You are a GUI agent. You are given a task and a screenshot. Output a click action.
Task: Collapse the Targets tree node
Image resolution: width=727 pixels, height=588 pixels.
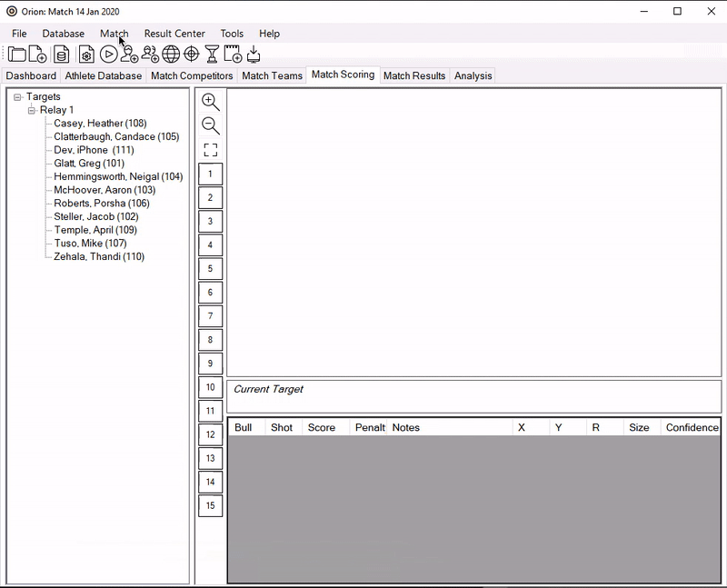tap(17, 97)
